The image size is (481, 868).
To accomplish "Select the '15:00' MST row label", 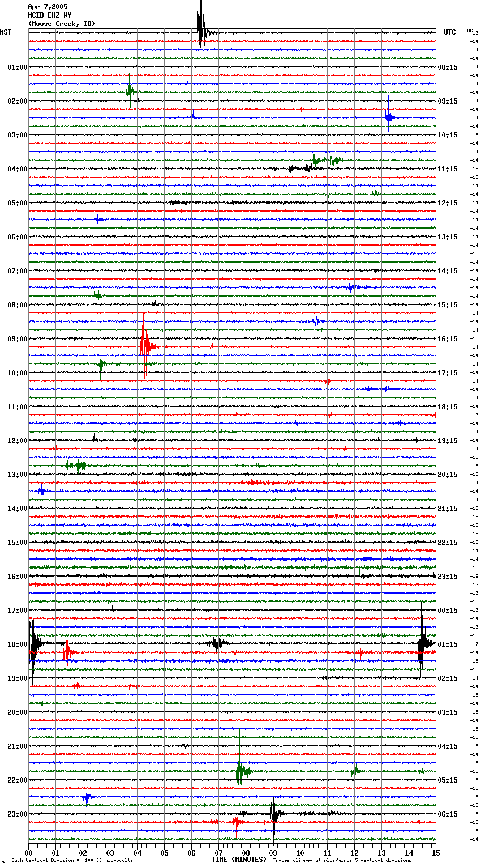I will click(18, 543).
